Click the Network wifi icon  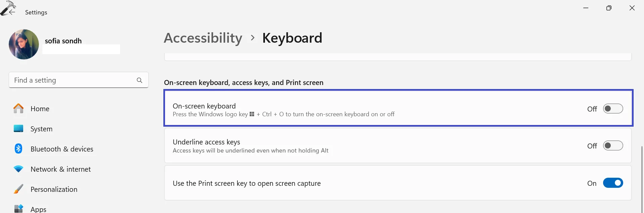pos(18,169)
